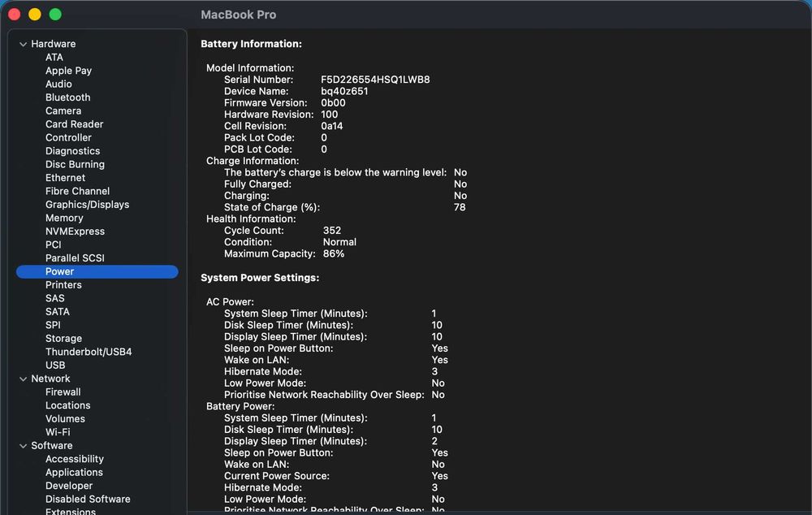Collapse the Hardware section chevron
The height and width of the screenshot is (515, 812).
[23, 45]
